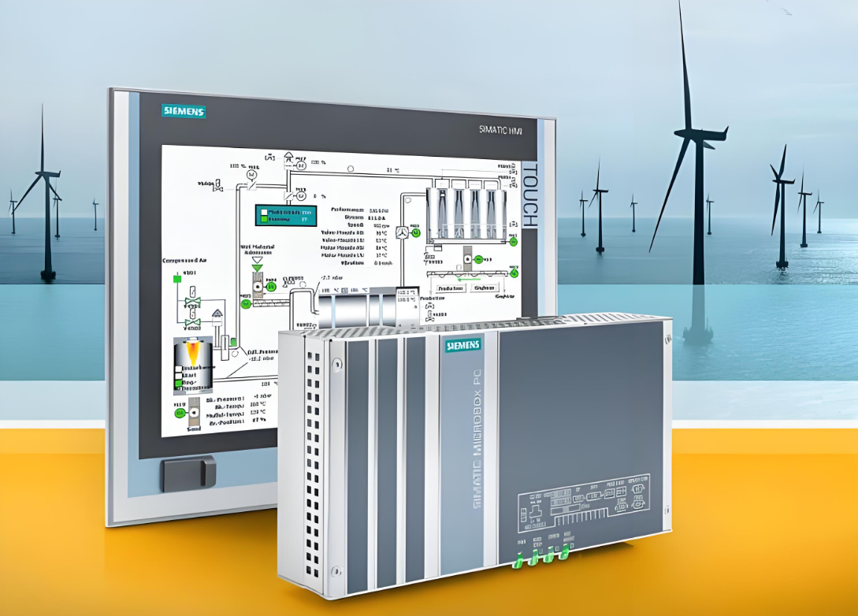
Task: Select the green pump status indicator below the silos
Action: pos(514,241)
